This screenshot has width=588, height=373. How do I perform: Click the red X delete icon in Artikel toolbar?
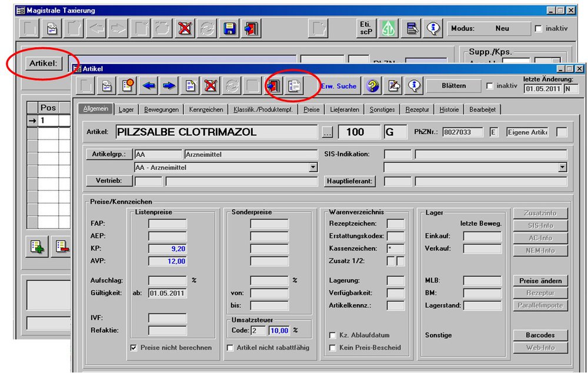point(211,86)
